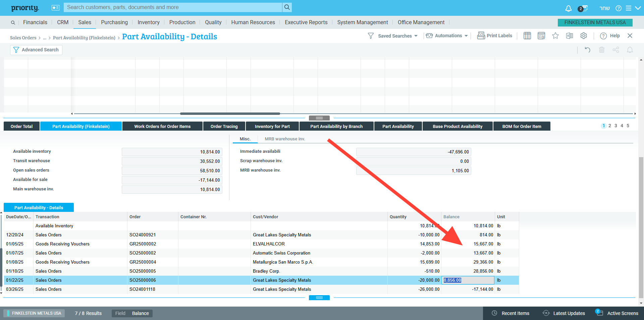Switch to the Order Tracing tab
This screenshot has height=320, width=644.
pyautogui.click(x=224, y=126)
